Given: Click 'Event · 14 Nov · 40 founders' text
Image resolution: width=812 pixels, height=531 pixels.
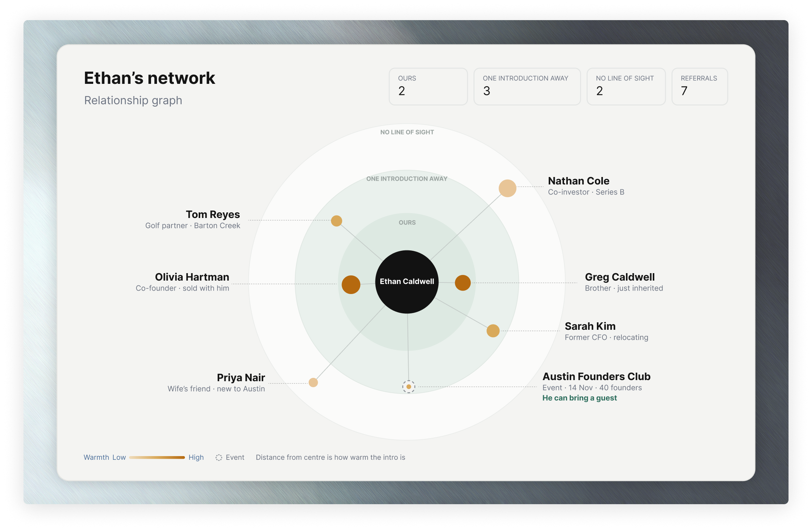Looking at the screenshot, I should (x=592, y=388).
